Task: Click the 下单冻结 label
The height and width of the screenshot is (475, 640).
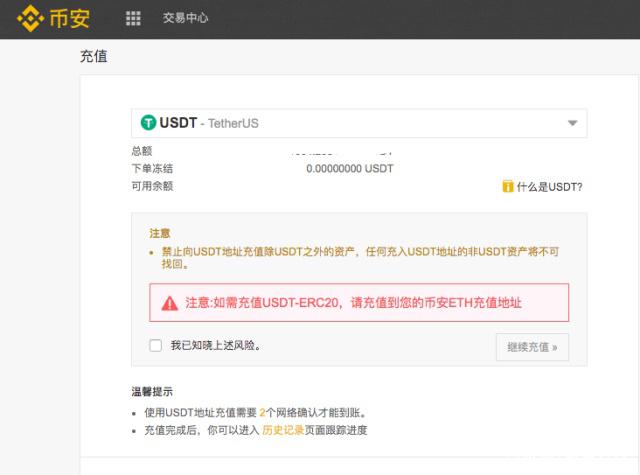Action: pyautogui.click(x=152, y=169)
